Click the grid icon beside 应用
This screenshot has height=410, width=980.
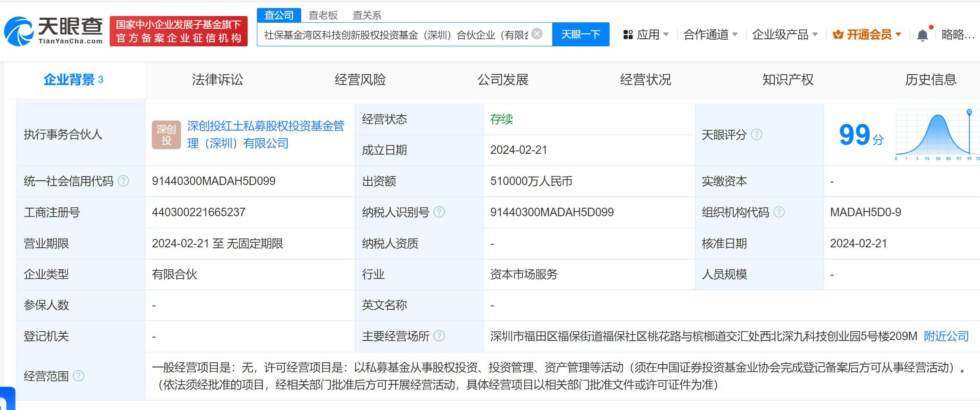click(x=628, y=35)
